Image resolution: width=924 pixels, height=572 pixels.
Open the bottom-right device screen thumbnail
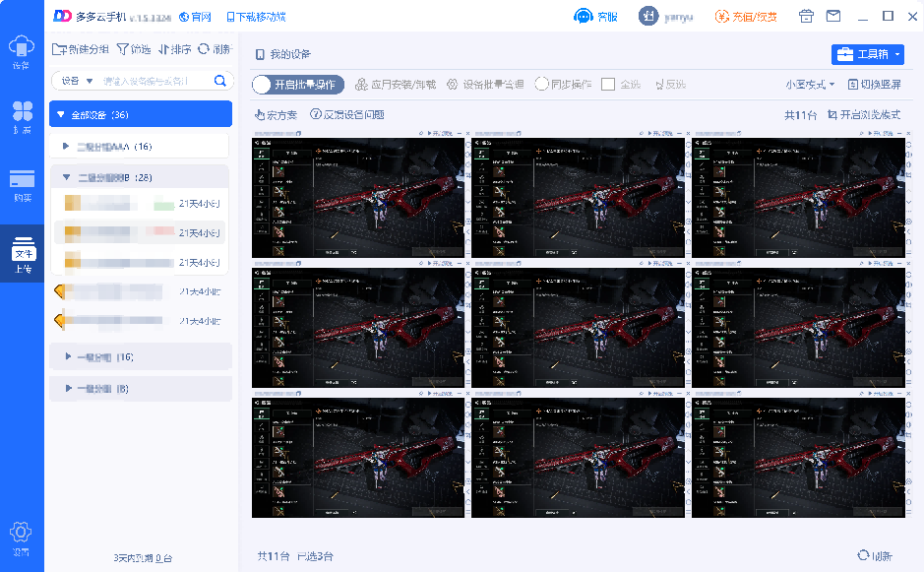tap(798, 458)
